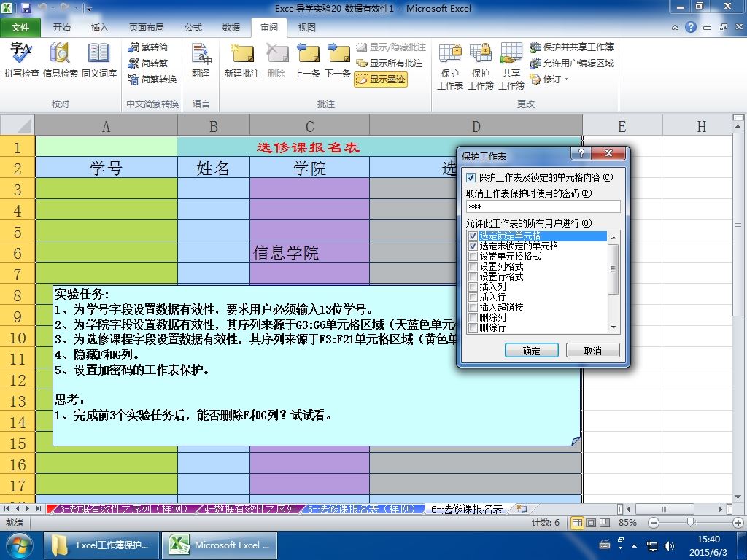Show hidden tray icons arrow
Viewport: 747px width, 560px height.
tap(634, 546)
